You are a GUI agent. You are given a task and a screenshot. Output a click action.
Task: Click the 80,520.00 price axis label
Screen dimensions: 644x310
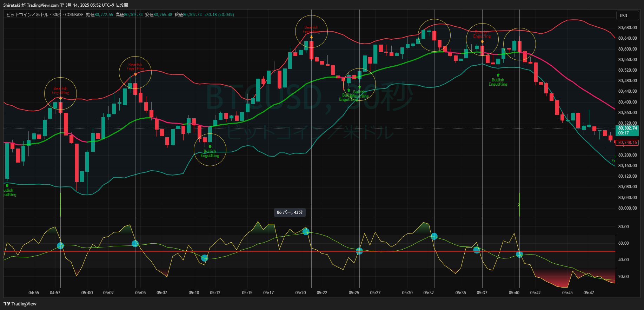click(627, 70)
